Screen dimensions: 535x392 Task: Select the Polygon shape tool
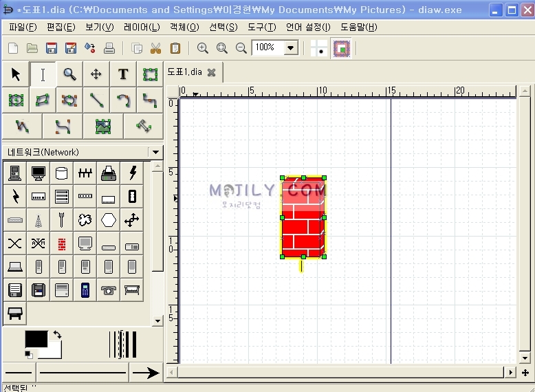(43, 100)
